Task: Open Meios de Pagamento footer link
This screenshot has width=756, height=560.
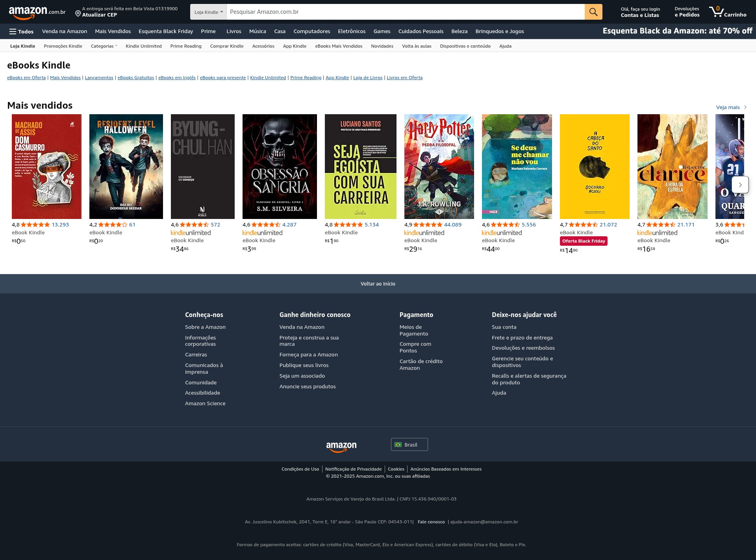Action: tap(413, 330)
